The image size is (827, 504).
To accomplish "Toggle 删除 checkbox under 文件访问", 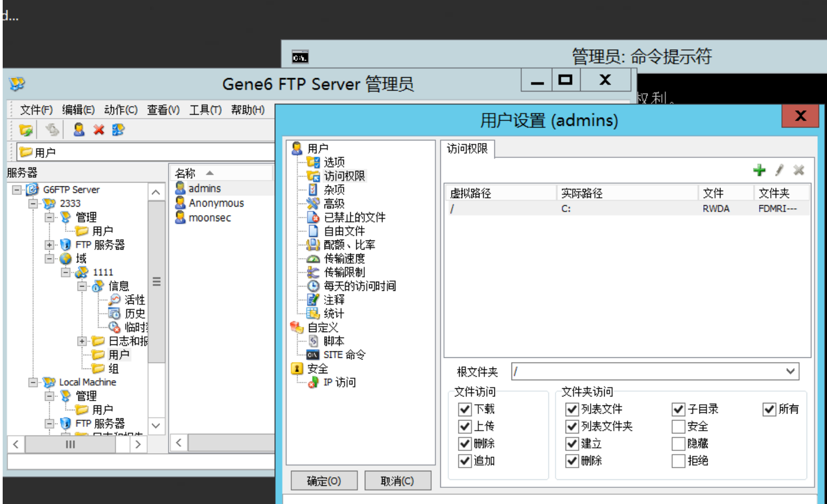I will pyautogui.click(x=465, y=443).
